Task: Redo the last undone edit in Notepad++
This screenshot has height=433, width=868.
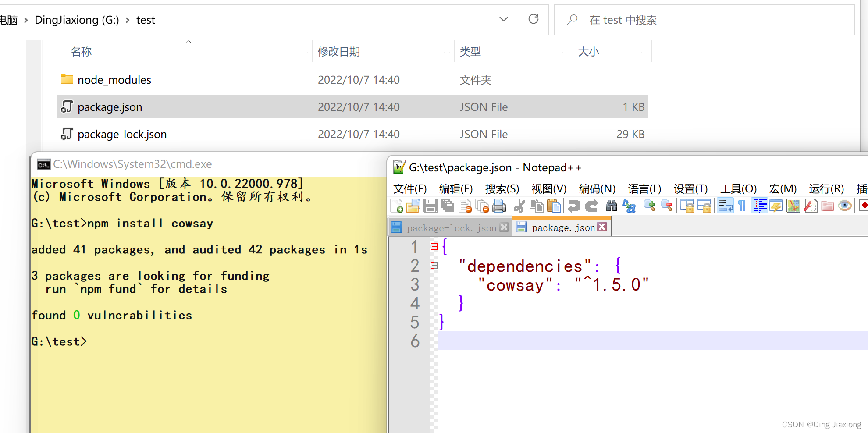Action: (x=591, y=206)
